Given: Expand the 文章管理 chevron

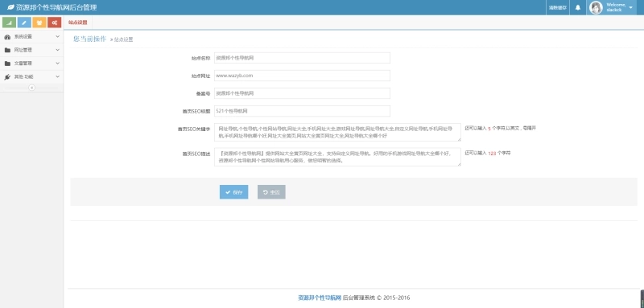Looking at the screenshot, I should coord(57,64).
